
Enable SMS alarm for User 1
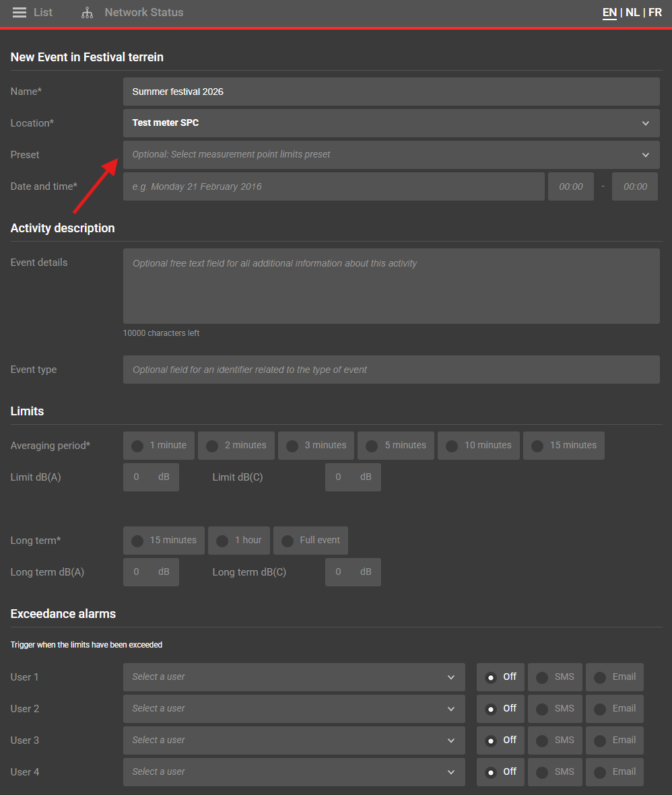pos(556,677)
